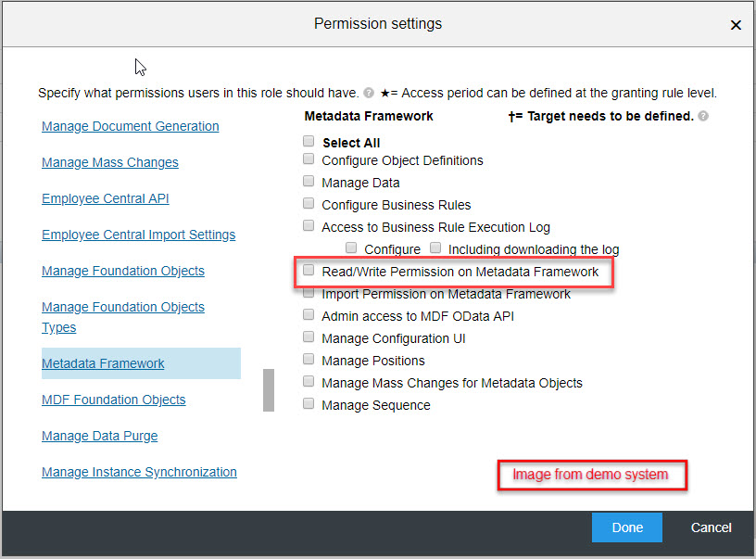
Task: Check the Manage Data permission
Action: [309, 181]
